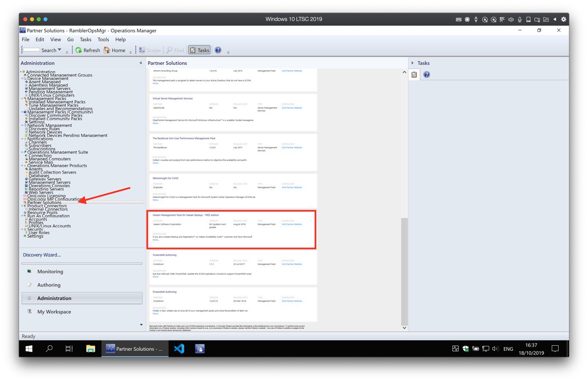Click the taskbar search magnifier
Viewport: 588px width, 382px height.
(49, 349)
